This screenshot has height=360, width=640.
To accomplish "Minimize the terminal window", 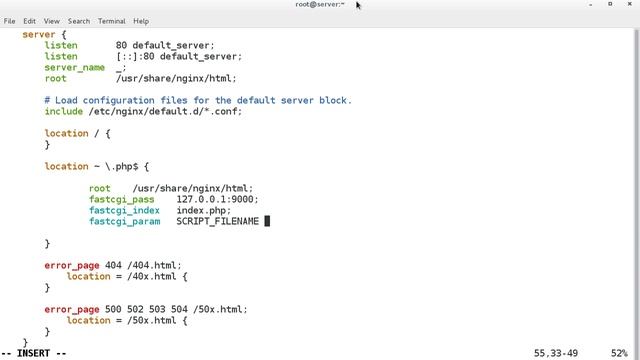I will (x=590, y=4).
